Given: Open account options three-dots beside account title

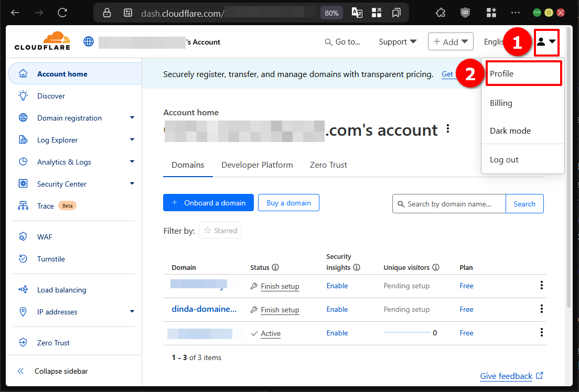Looking at the screenshot, I should point(448,129).
